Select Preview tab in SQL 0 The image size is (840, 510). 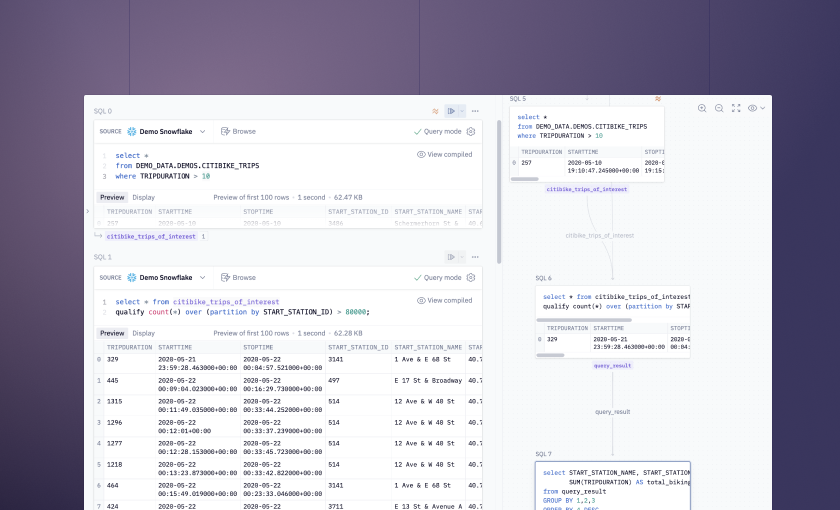coord(112,197)
